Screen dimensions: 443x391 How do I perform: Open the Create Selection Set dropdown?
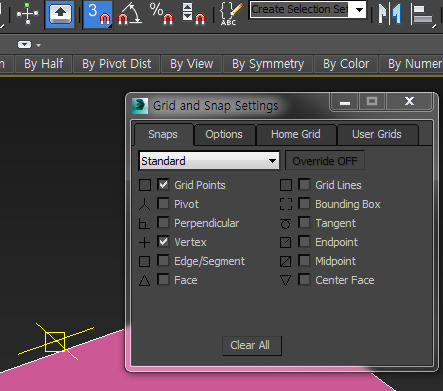coord(359,10)
